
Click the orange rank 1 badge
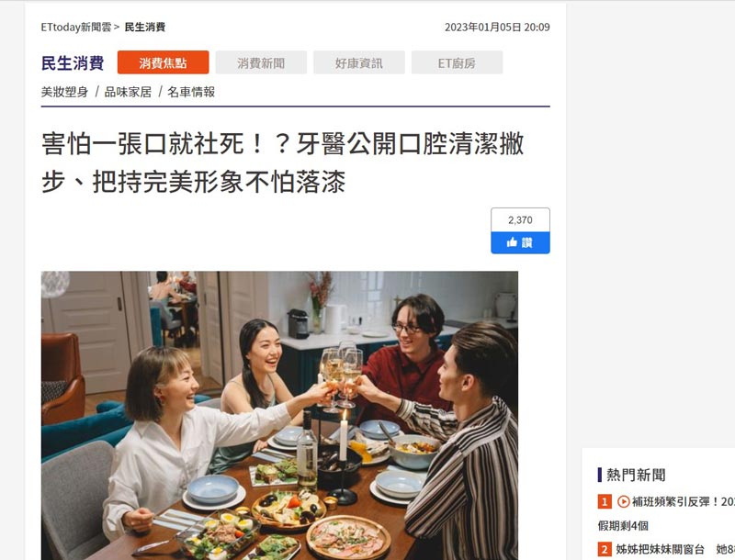[x=605, y=502]
